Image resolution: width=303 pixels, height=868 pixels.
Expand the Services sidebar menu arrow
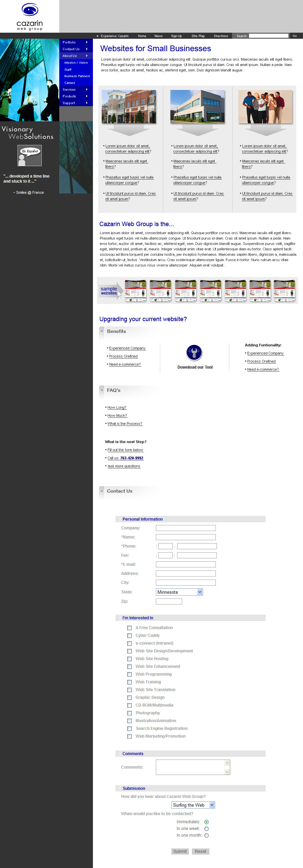tap(87, 90)
